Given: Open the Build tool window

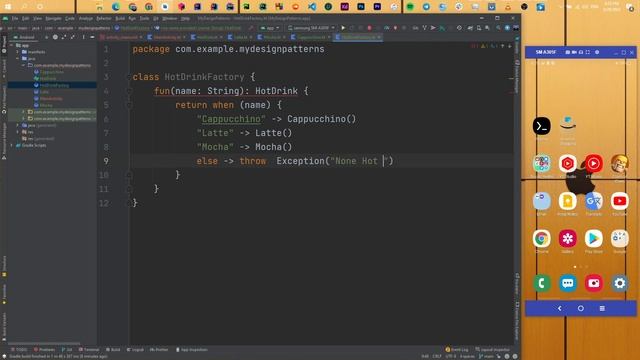Looking at the screenshot, I should pyautogui.click(x=113, y=350).
